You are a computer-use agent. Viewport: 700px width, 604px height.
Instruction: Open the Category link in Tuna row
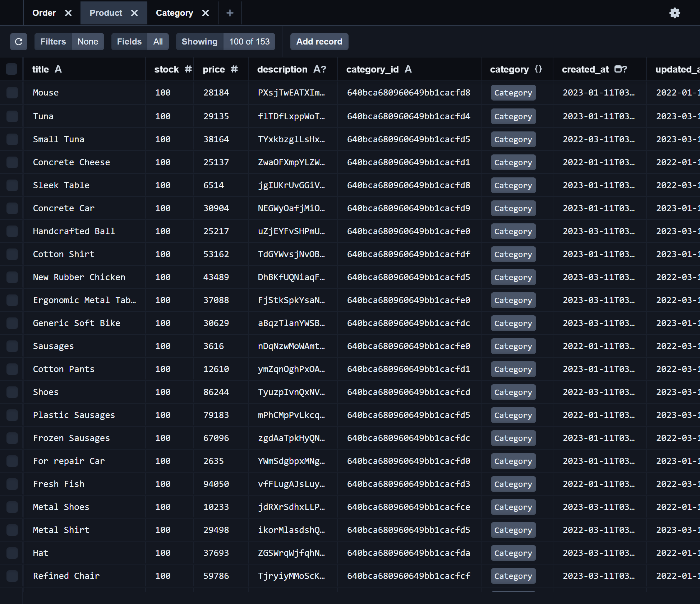pos(513,116)
